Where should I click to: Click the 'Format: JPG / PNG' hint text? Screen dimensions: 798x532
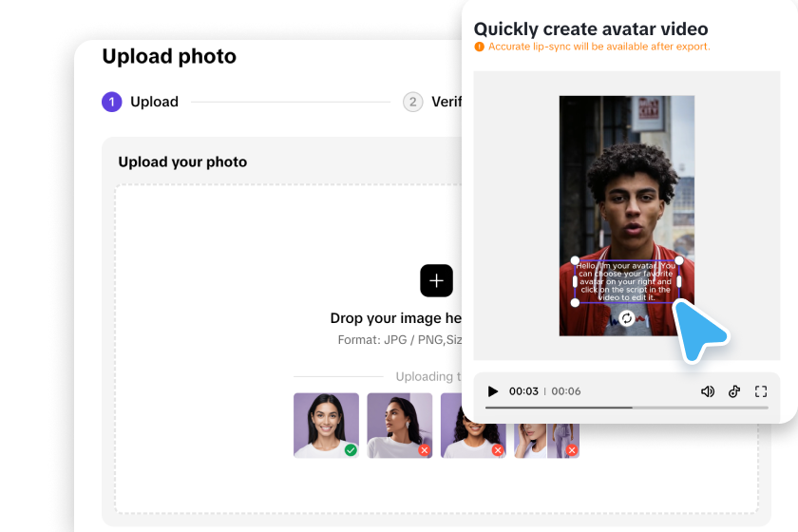pyautogui.click(x=400, y=339)
